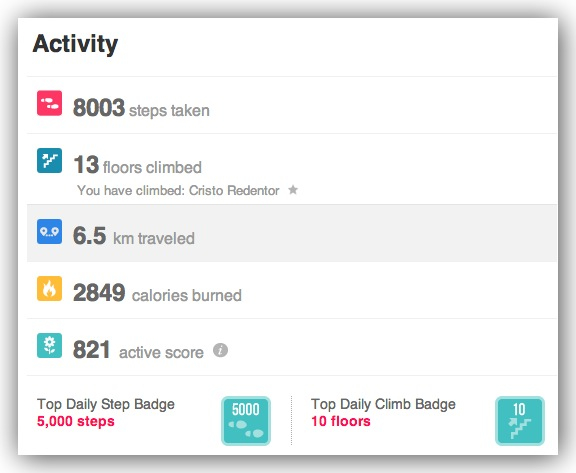Click the floors climbed stairs icon

coord(49,160)
